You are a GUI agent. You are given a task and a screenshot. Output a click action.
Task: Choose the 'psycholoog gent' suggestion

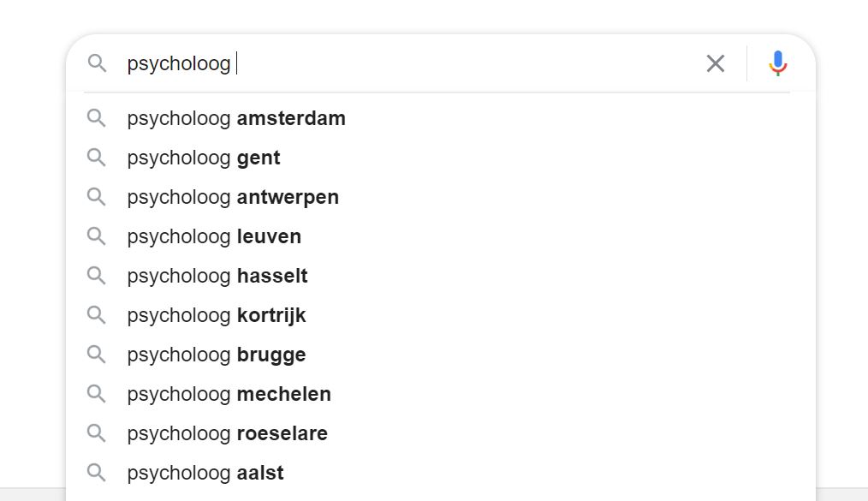pyautogui.click(x=204, y=158)
